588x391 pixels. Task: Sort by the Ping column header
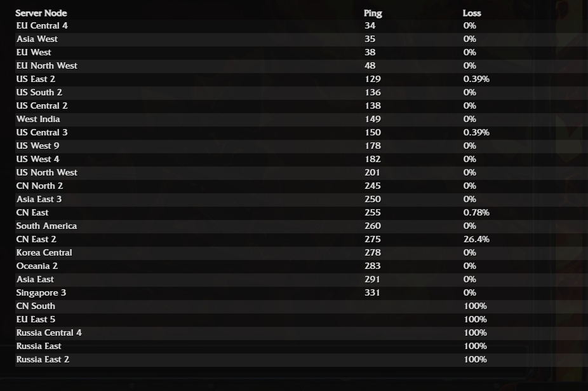coord(373,13)
